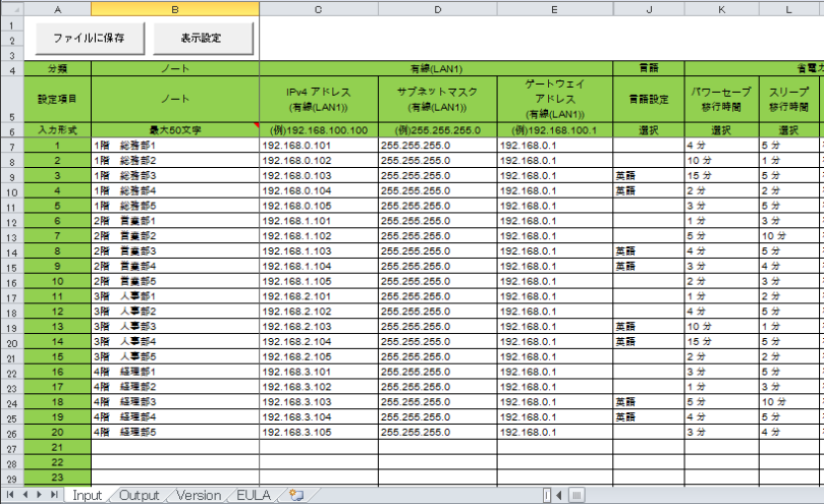The height and width of the screenshot is (504, 824).
Task: Select note cell 2階 営業部3
Action: click(x=175, y=251)
